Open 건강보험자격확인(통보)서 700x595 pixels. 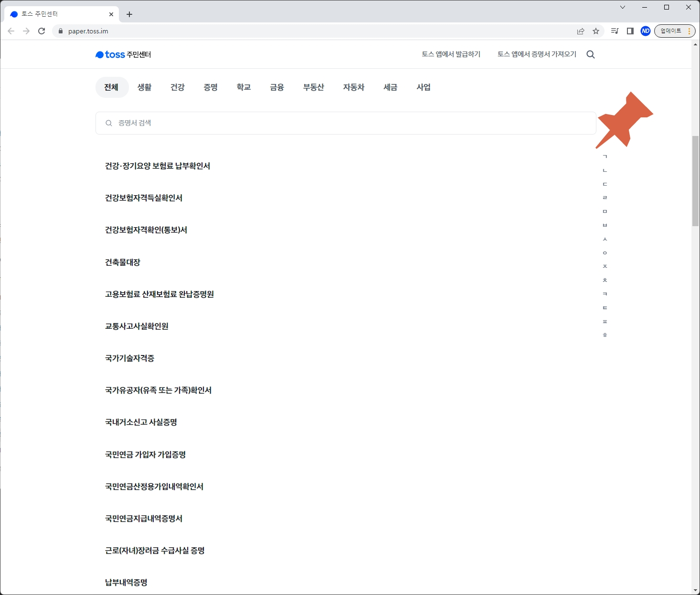point(146,230)
